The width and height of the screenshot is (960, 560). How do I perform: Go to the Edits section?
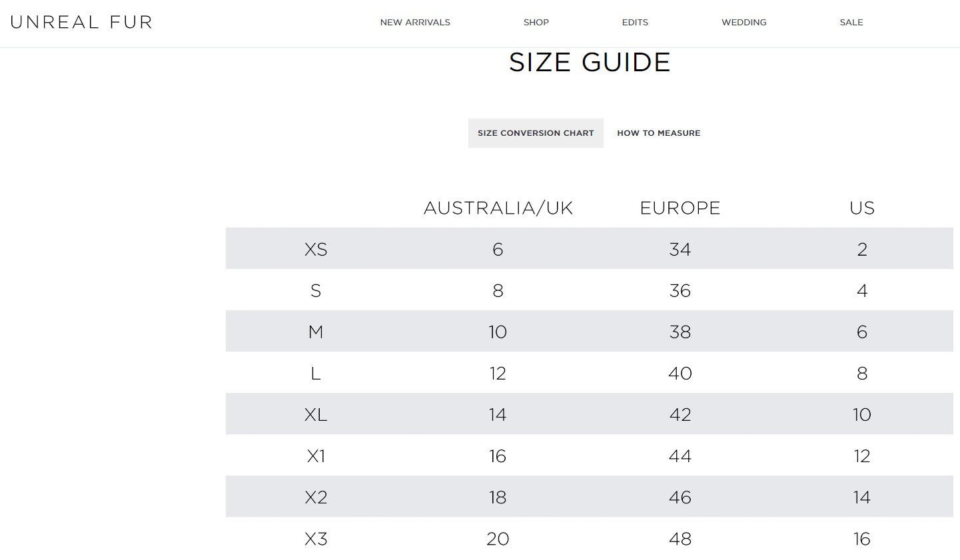pyautogui.click(x=635, y=22)
